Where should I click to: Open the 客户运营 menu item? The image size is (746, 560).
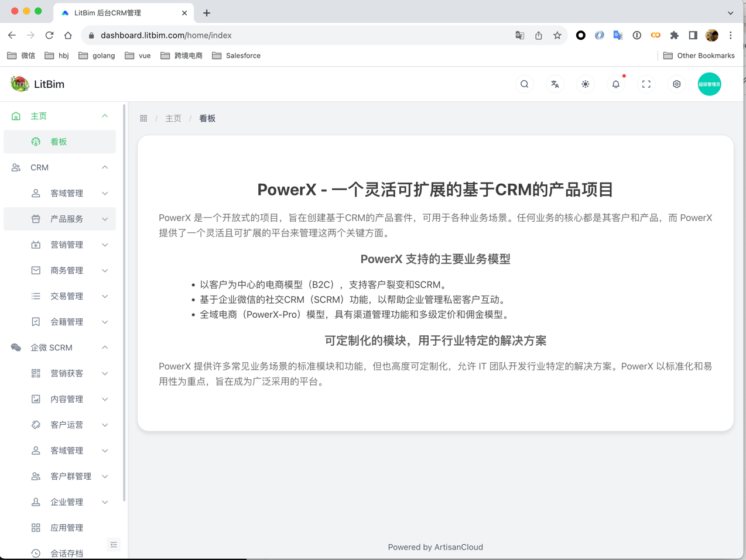pos(60,425)
